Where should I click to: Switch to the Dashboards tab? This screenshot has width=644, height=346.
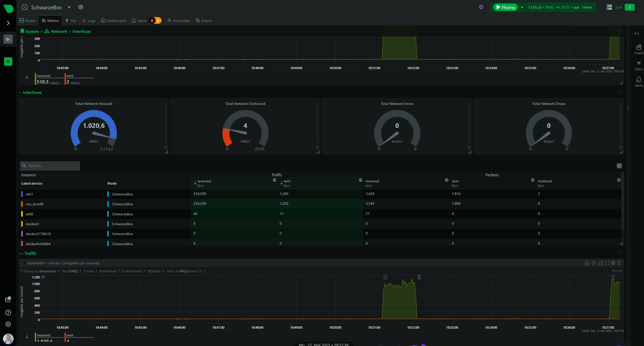click(x=113, y=21)
